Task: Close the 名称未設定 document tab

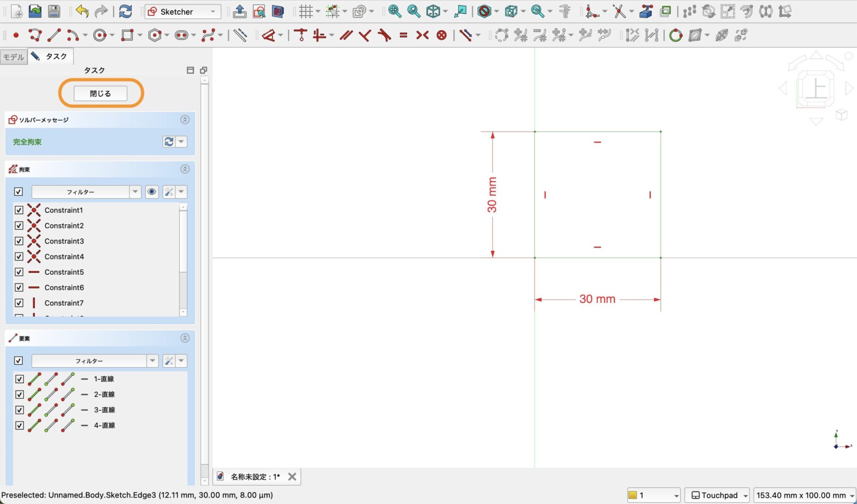Action: pyautogui.click(x=292, y=477)
